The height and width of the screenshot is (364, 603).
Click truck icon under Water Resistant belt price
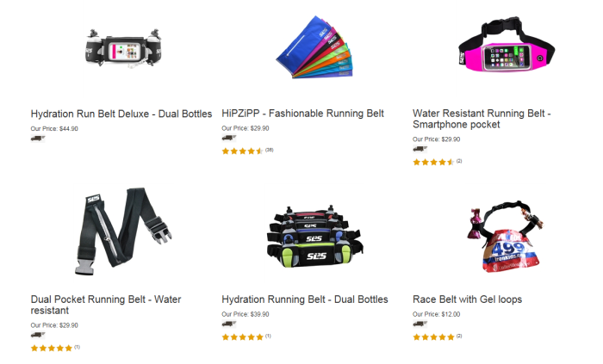click(420, 150)
